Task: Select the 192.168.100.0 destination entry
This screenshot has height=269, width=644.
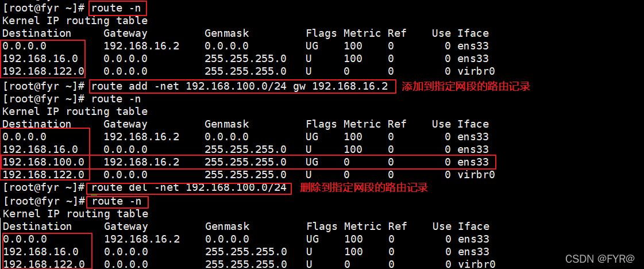Action: tap(44, 162)
